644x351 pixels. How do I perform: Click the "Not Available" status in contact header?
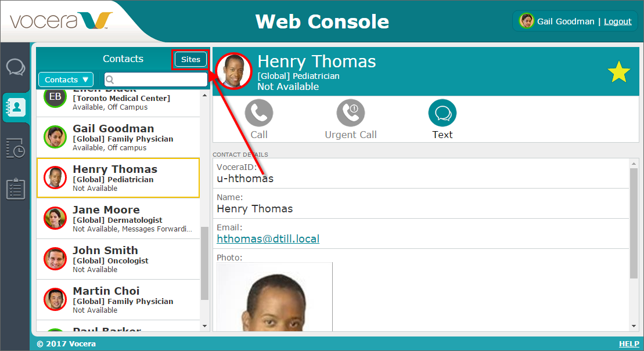(x=288, y=86)
